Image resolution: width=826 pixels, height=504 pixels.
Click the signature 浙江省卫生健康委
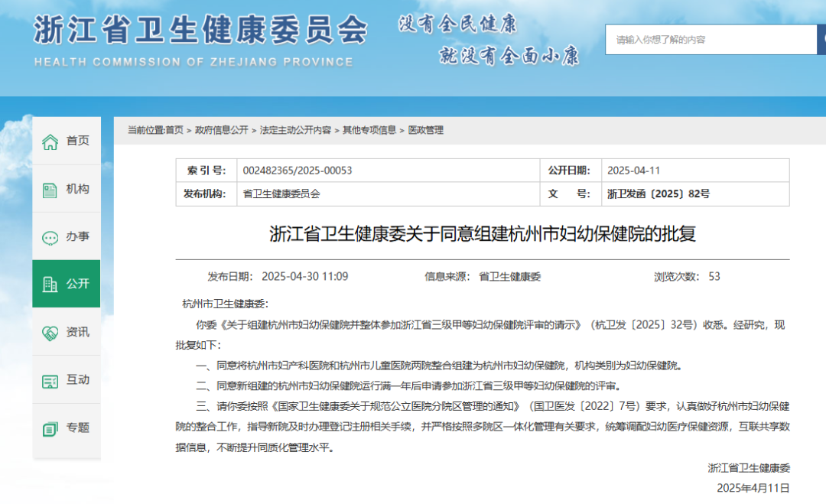749,468
